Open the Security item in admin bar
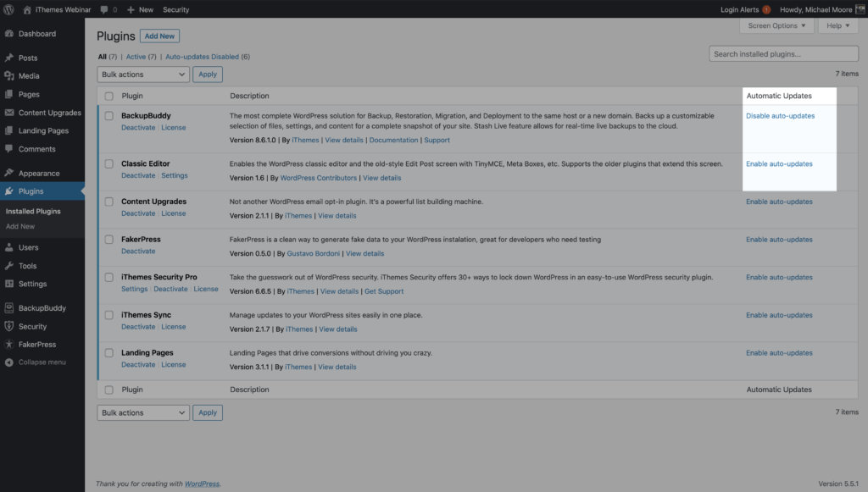The width and height of the screenshot is (868, 492). tap(176, 9)
